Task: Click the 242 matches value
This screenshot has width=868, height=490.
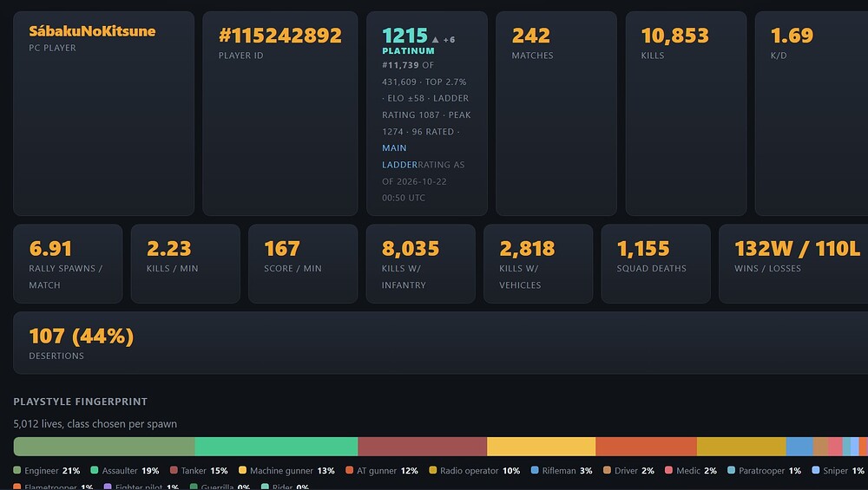Action: coord(531,36)
